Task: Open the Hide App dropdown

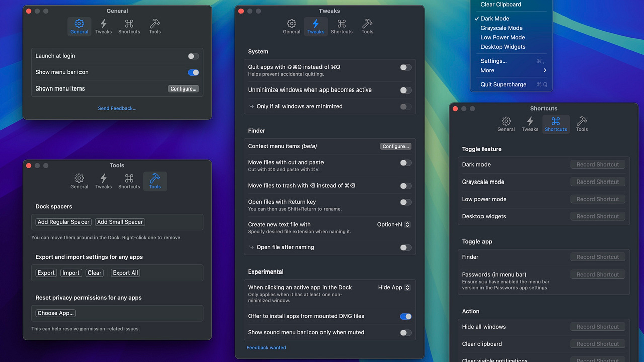Action: click(x=394, y=288)
